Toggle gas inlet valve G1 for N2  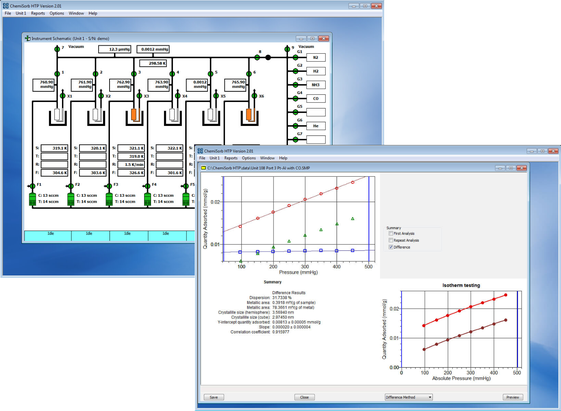pyautogui.click(x=296, y=57)
